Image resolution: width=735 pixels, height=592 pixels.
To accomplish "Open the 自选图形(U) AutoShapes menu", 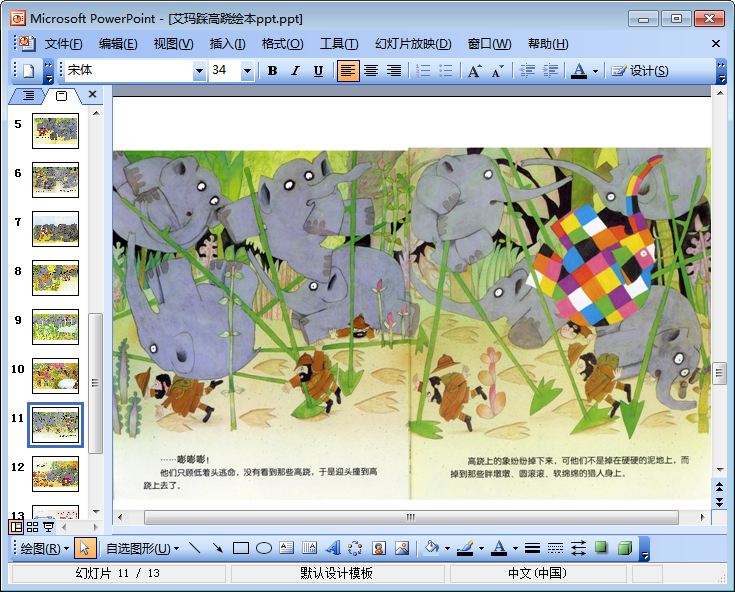I will coord(142,548).
